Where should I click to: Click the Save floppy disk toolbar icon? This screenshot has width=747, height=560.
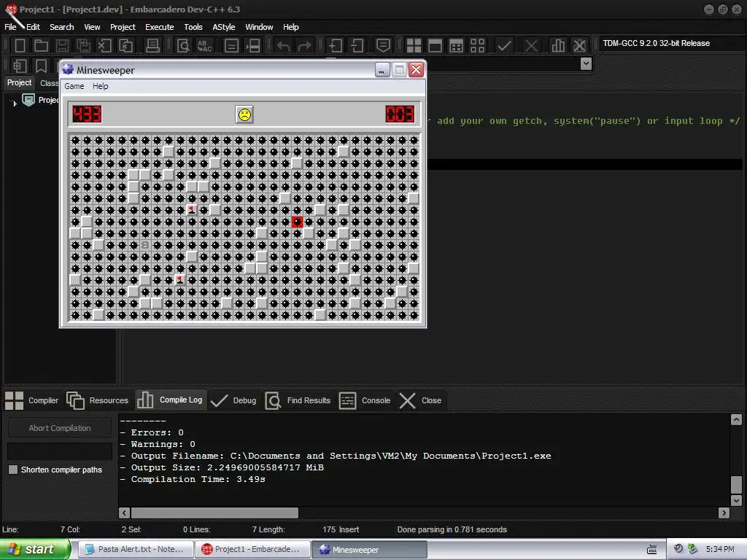click(62, 46)
